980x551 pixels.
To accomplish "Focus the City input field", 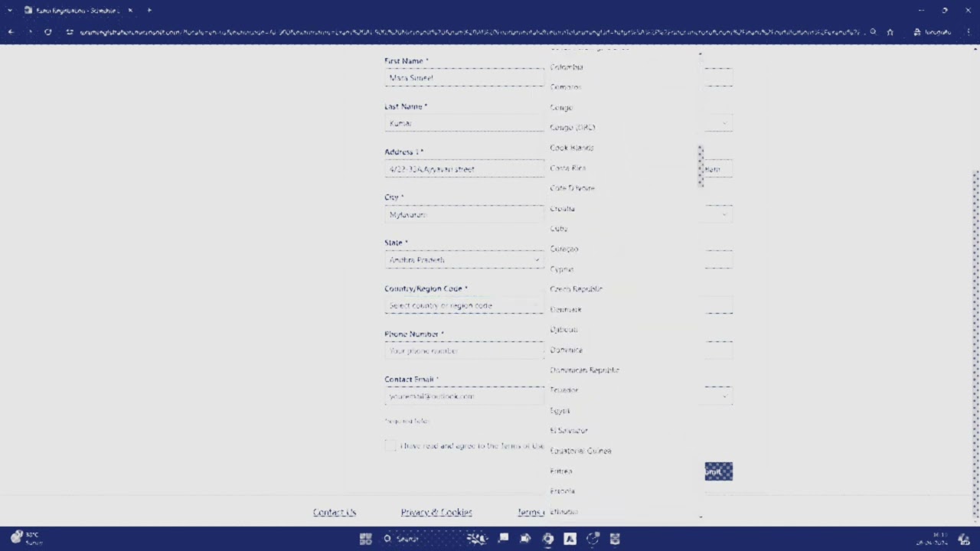I will coord(464,215).
